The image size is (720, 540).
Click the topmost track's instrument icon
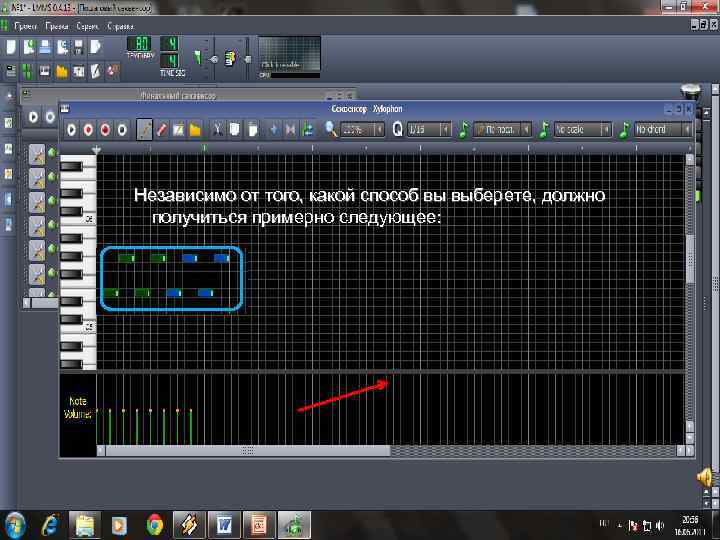coord(37,154)
